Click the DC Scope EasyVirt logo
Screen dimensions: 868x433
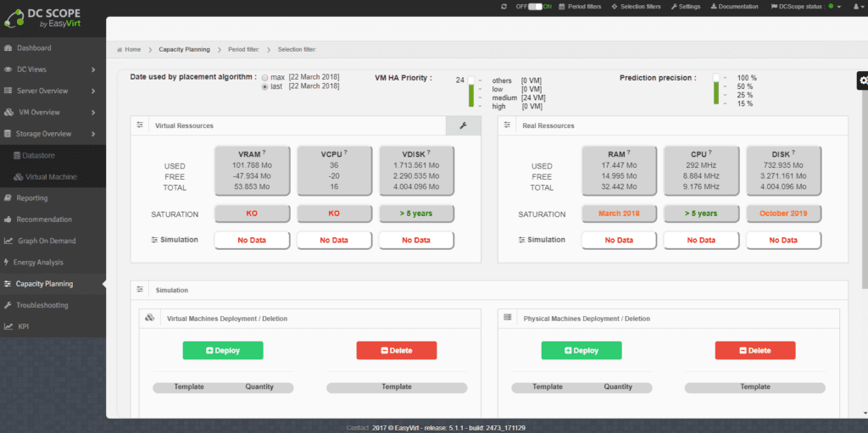coord(43,17)
